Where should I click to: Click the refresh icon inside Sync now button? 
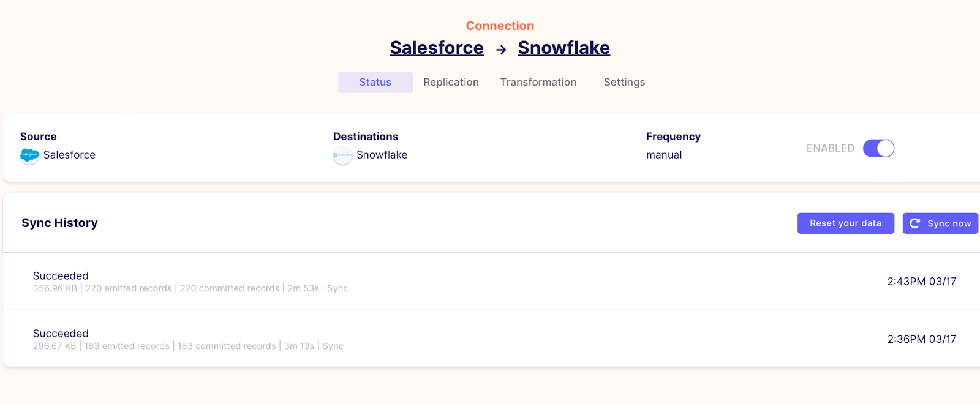(914, 223)
